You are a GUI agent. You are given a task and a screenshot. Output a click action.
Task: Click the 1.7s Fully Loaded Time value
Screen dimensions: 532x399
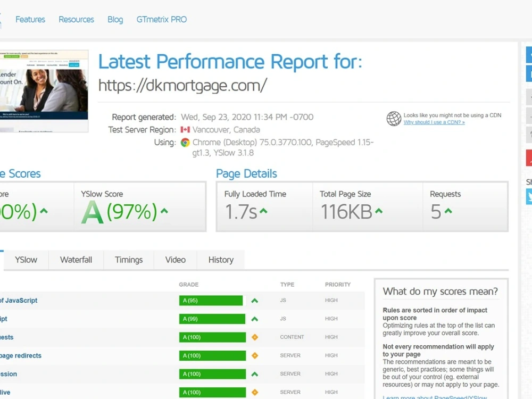pos(241,212)
